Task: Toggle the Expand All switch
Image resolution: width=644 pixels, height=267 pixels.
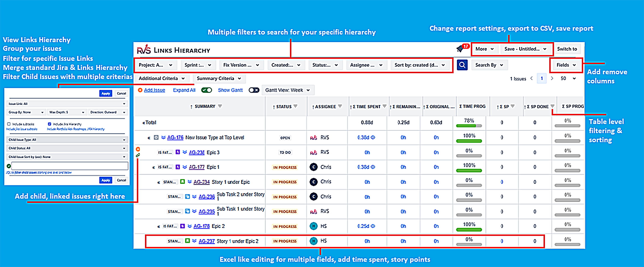Action: pos(207,90)
